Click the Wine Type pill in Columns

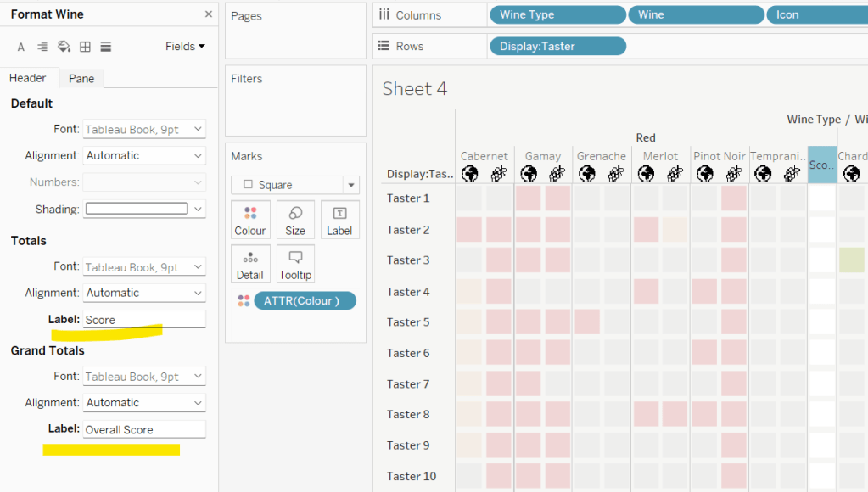tap(557, 15)
